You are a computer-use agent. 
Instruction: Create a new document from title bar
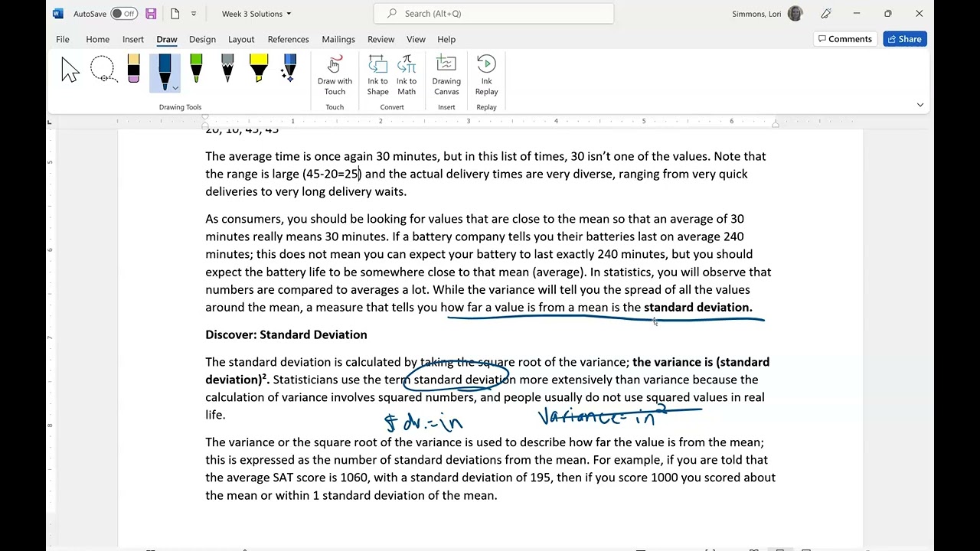click(175, 14)
